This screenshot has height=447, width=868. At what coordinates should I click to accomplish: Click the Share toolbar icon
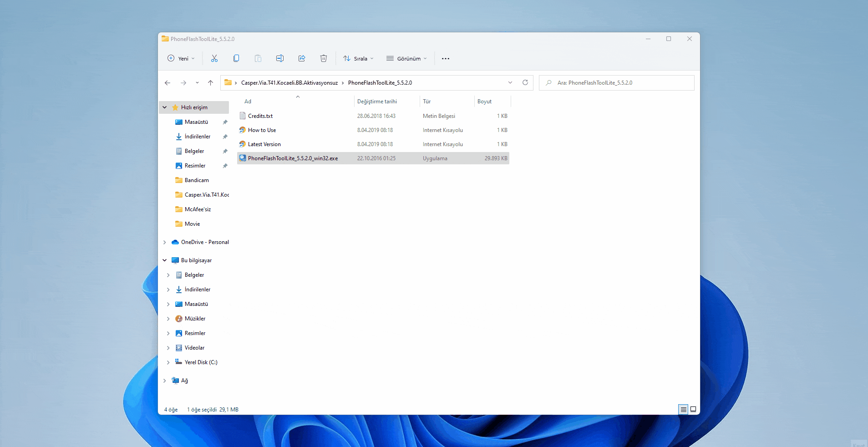tap(302, 58)
